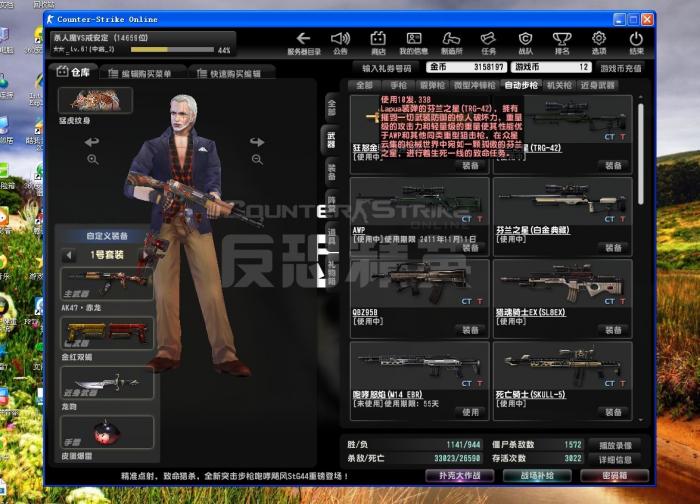Zoom out on the character model
Screen dimensions: 700x504
click(257, 159)
